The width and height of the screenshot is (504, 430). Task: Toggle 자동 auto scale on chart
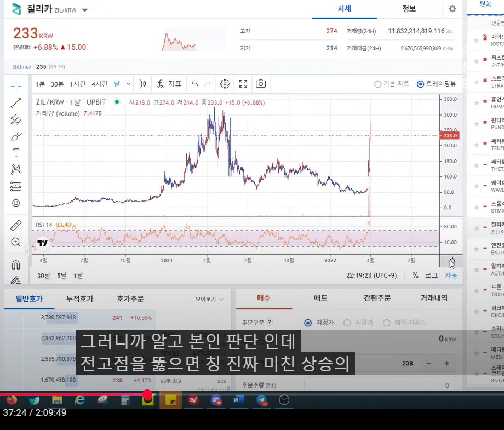click(x=451, y=276)
